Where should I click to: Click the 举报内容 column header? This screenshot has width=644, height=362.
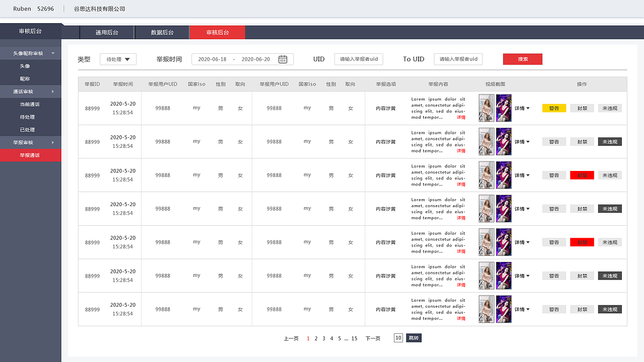coord(438,84)
